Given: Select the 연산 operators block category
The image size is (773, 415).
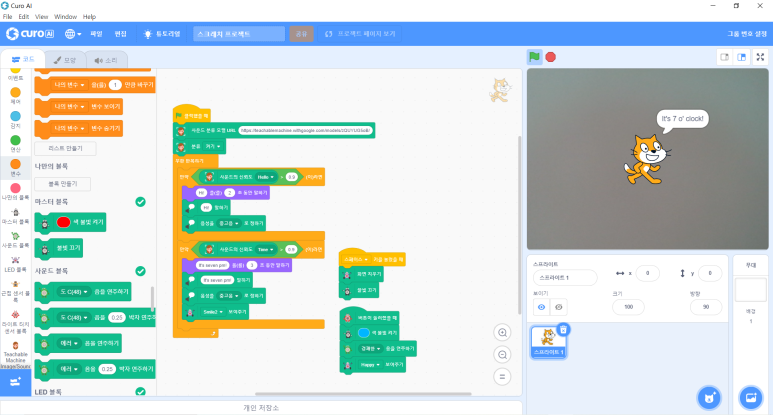Looking at the screenshot, I should tap(16, 143).
